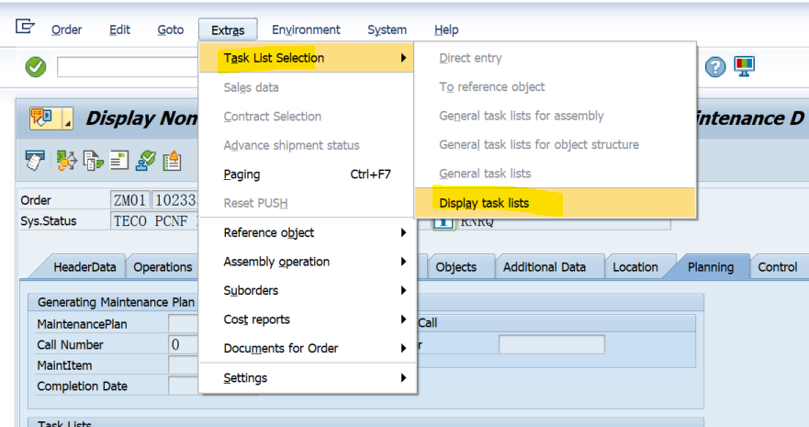The width and height of the screenshot is (809, 427).
Task: Select the Planning tab
Action: pos(710,267)
